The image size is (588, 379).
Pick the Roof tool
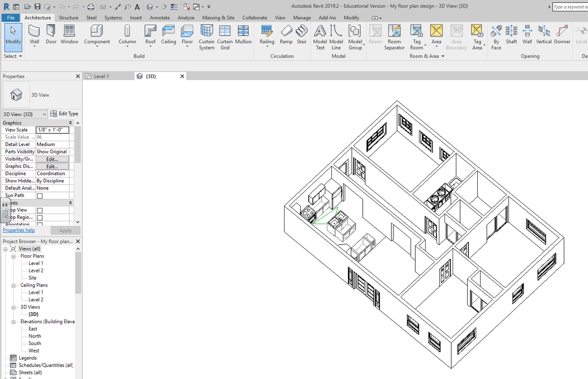[151, 36]
